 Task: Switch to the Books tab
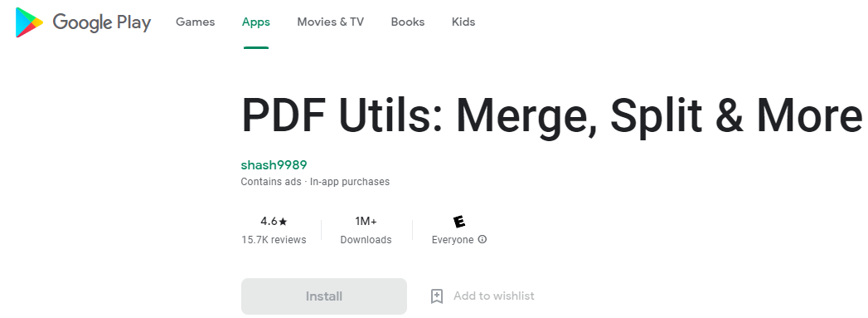(407, 22)
